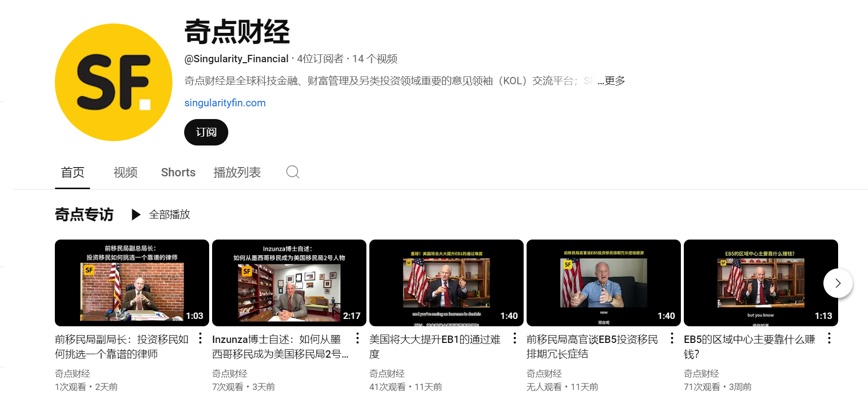Open thumbnail of 前移民局高官谈EB5 video
Screen dimensions: 868x412
(x=603, y=283)
